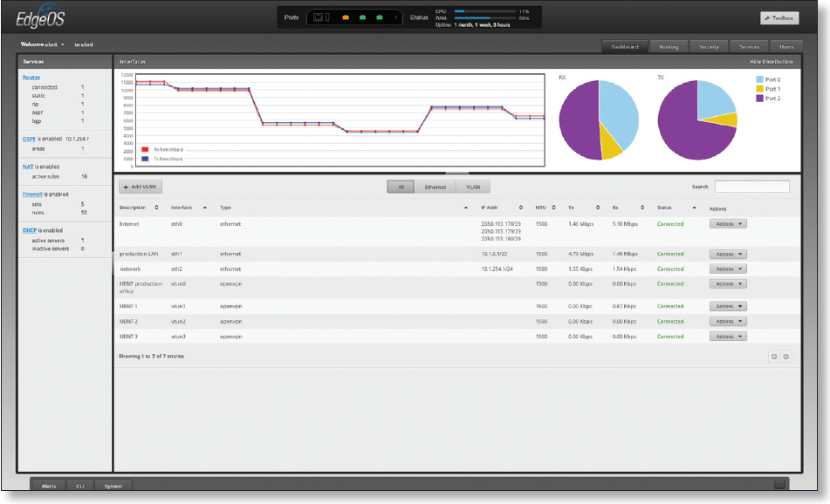Open Actions dropdown for vtun0
Viewport: 830px width, 504px height.
tap(728, 283)
